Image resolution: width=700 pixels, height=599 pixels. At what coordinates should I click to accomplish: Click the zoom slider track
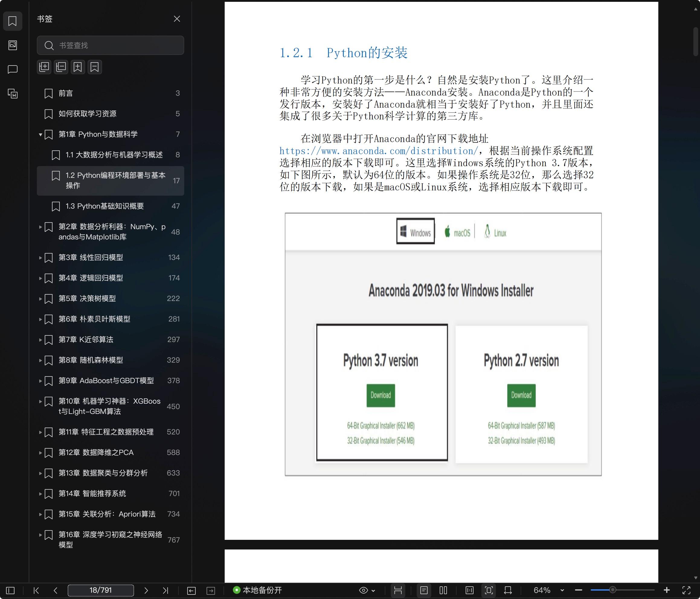[x=622, y=590]
